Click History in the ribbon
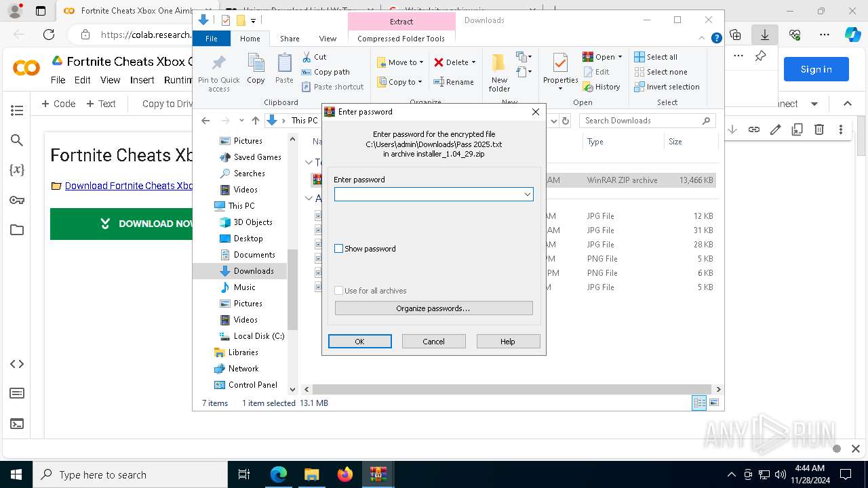The image size is (868, 488). pos(601,87)
